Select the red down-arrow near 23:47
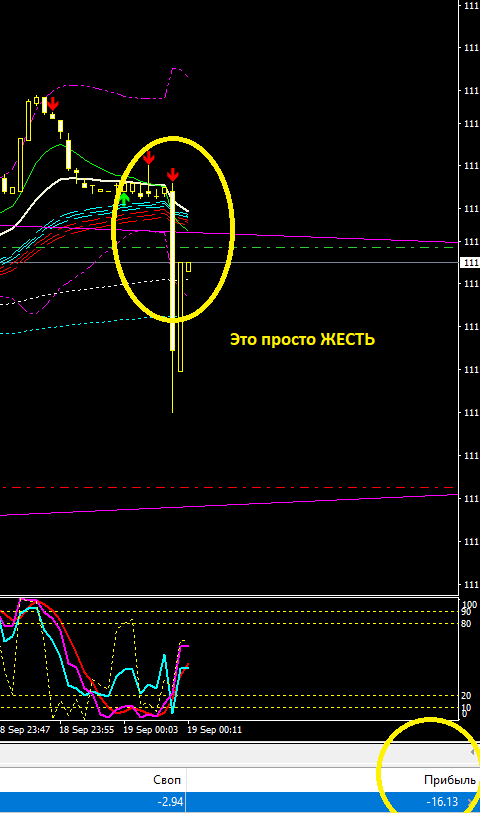Viewport: 480px width, 813px height. click(52, 104)
